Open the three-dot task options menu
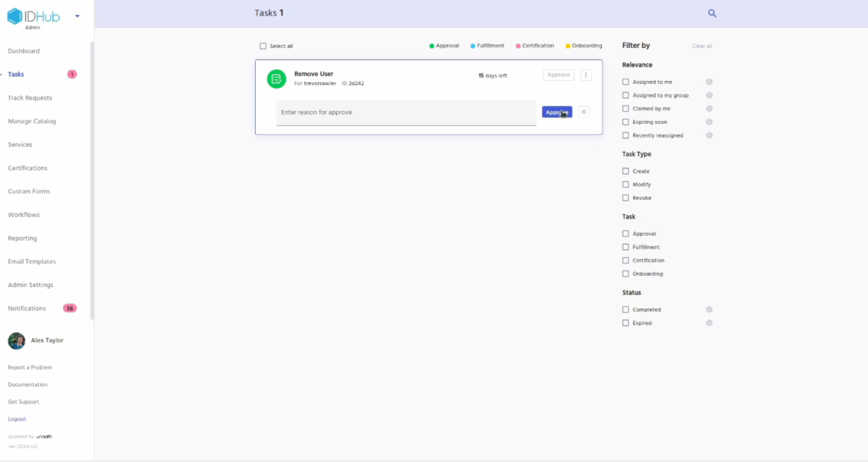 pyautogui.click(x=585, y=75)
